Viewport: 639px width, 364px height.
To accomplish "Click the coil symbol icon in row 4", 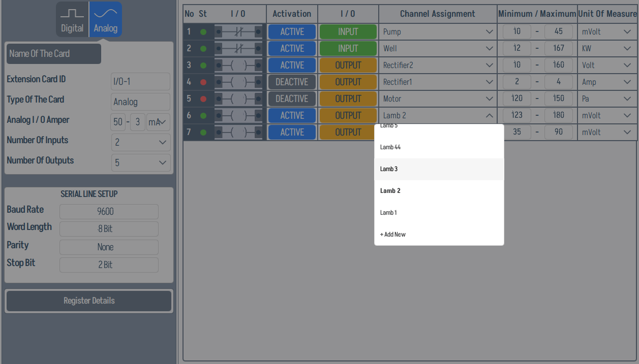I will pos(238,82).
